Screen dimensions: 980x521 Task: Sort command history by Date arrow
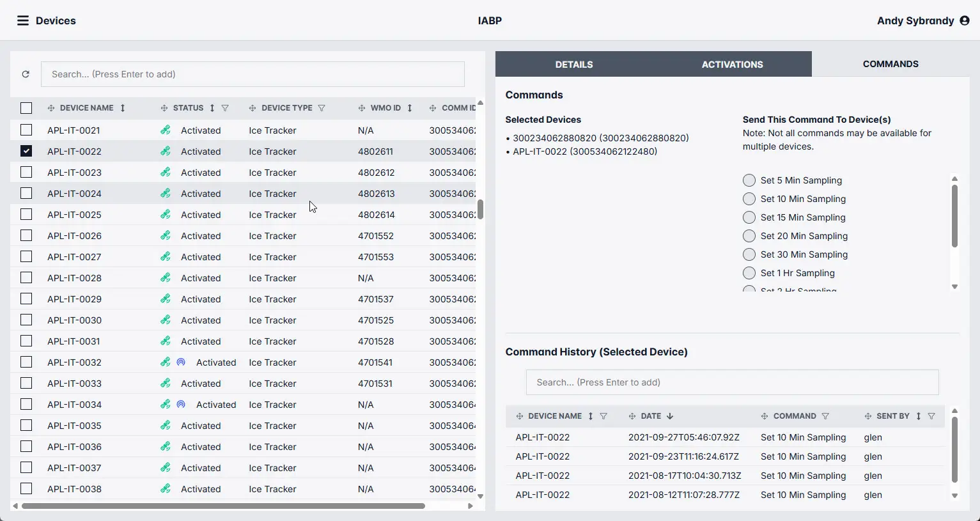click(670, 416)
